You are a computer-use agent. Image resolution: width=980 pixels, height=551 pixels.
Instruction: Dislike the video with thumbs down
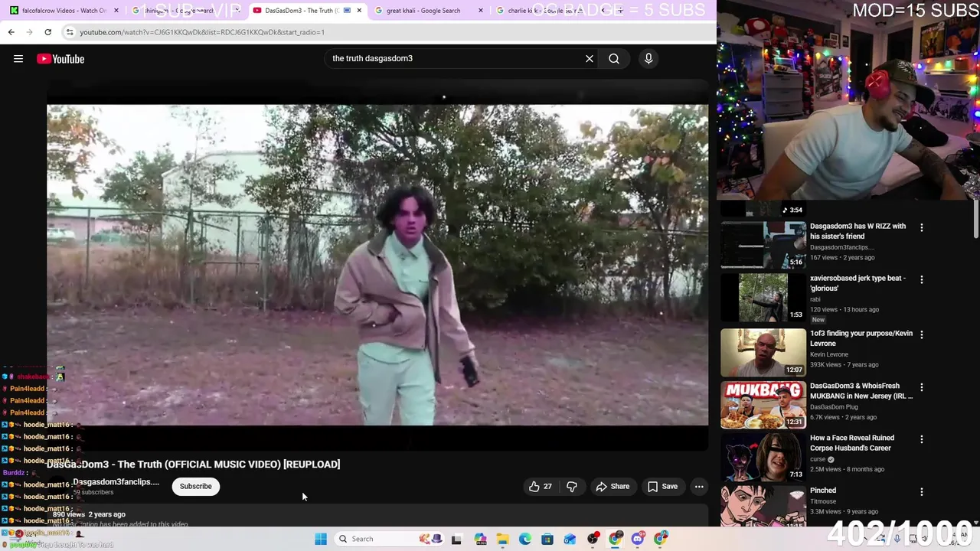click(572, 487)
